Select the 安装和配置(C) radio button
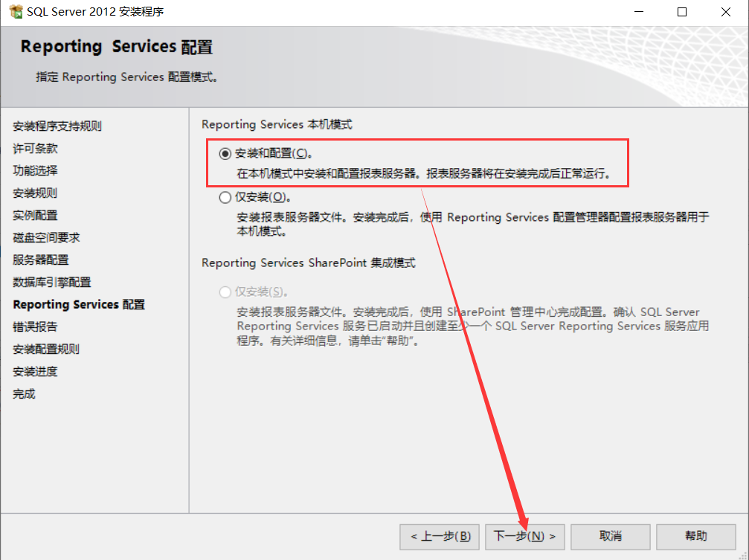 pyautogui.click(x=225, y=153)
